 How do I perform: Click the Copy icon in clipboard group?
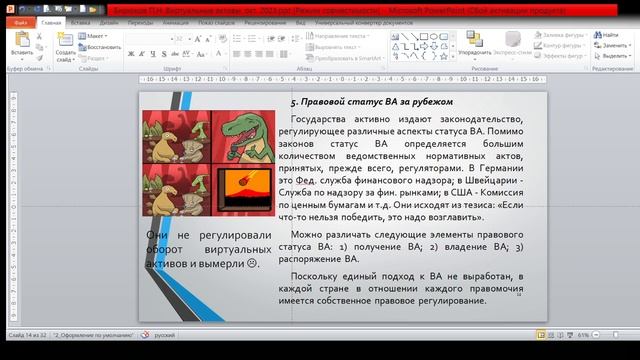coord(39,47)
